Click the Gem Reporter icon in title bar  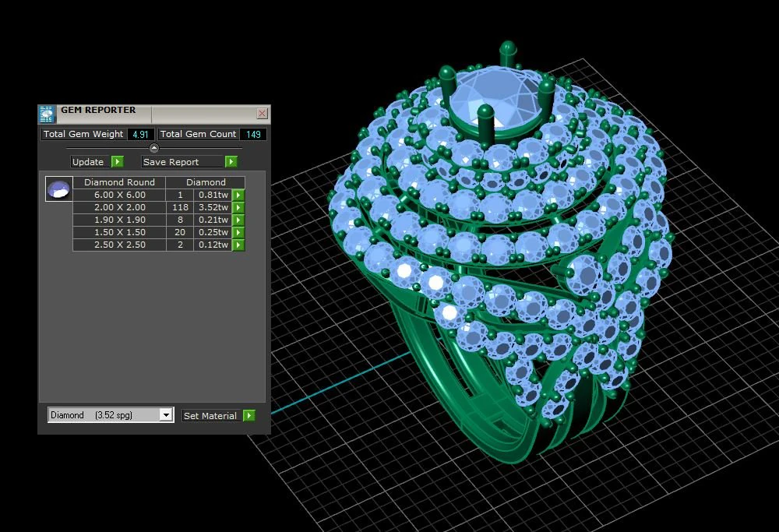pyautogui.click(x=46, y=115)
